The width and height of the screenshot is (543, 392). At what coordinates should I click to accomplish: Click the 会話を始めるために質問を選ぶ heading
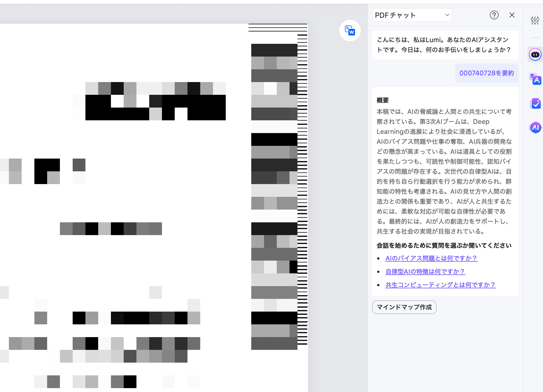point(444,246)
